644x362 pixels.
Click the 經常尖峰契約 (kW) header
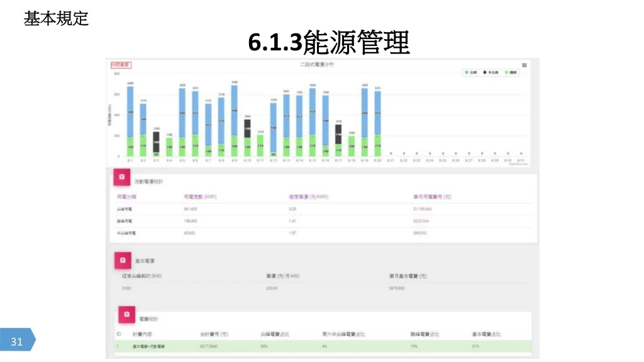pyautogui.click(x=142, y=277)
